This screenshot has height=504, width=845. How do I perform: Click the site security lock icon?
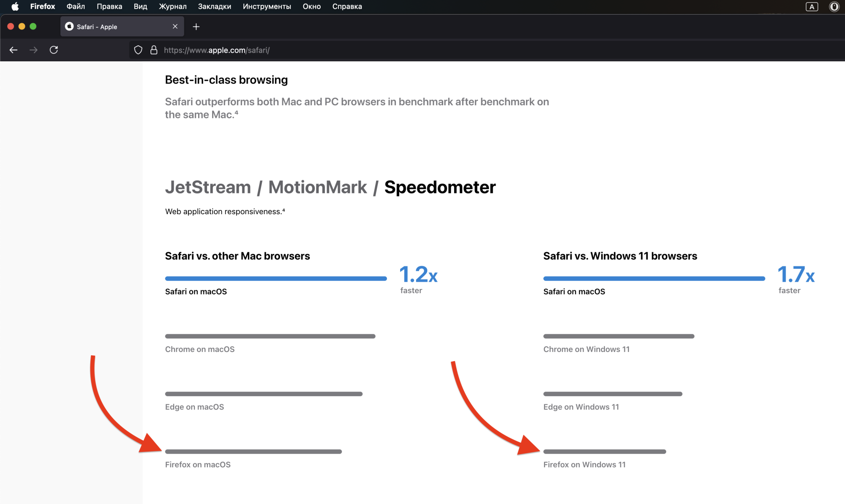coord(154,50)
